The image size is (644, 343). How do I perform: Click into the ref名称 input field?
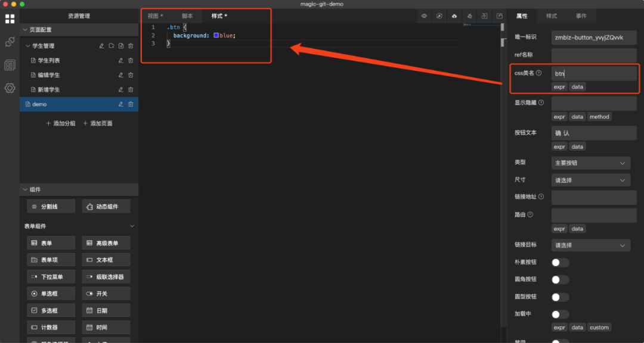594,55
